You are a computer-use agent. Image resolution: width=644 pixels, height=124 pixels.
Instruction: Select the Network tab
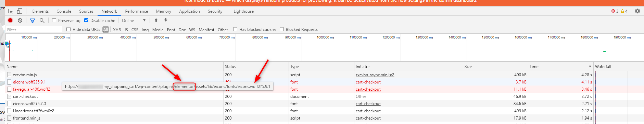[x=109, y=11]
